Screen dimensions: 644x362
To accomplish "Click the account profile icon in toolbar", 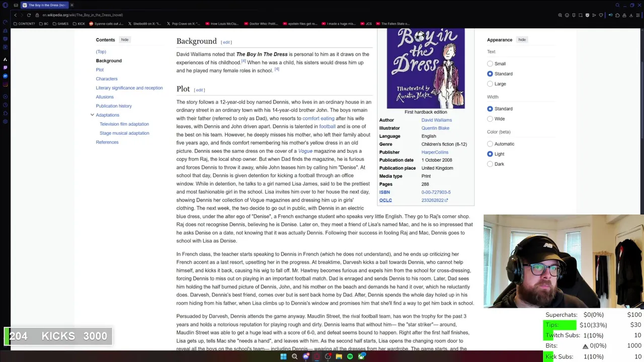I will click(x=624, y=15).
